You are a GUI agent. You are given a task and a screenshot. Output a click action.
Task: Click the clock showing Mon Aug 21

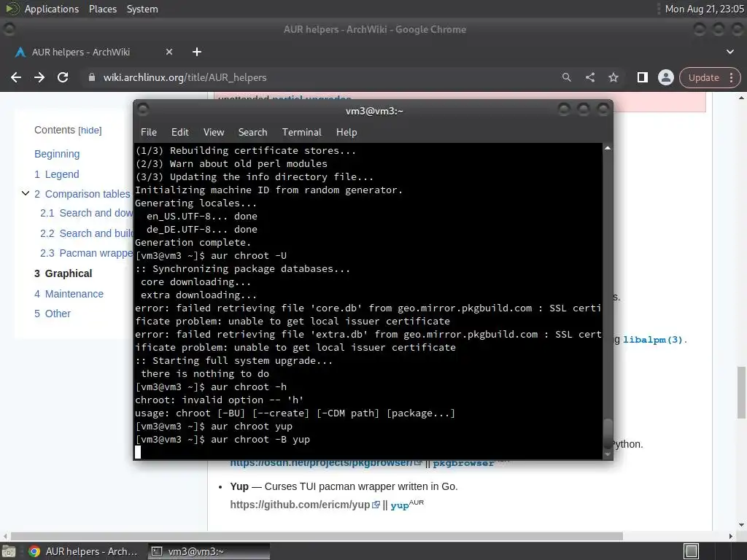704,9
